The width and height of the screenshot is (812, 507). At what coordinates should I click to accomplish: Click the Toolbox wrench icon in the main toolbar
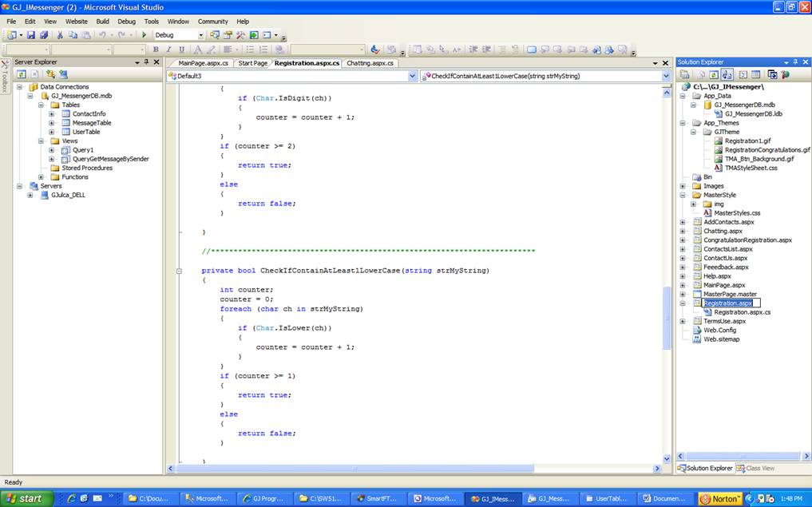pyautogui.click(x=240, y=35)
